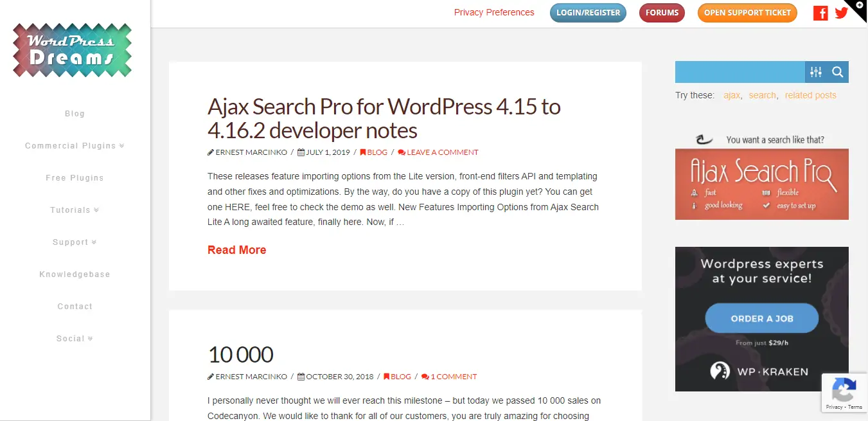
Task: Try the 'related posts' suggestion
Action: tap(810, 95)
